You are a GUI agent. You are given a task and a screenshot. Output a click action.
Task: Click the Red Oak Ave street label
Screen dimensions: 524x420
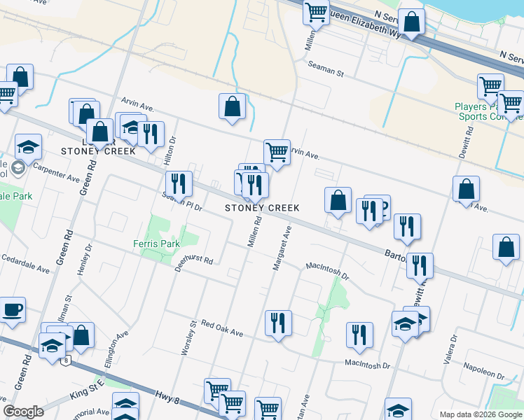[x=222, y=328]
